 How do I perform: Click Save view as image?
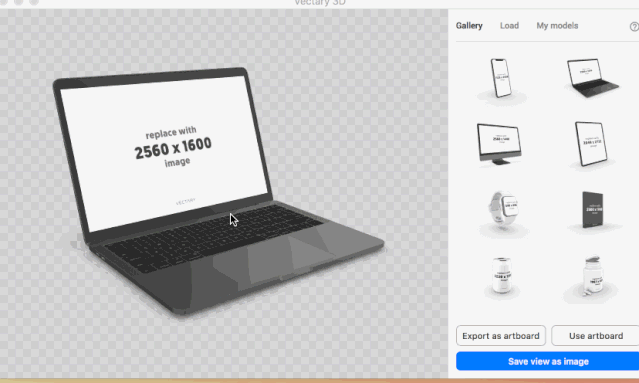point(548,361)
